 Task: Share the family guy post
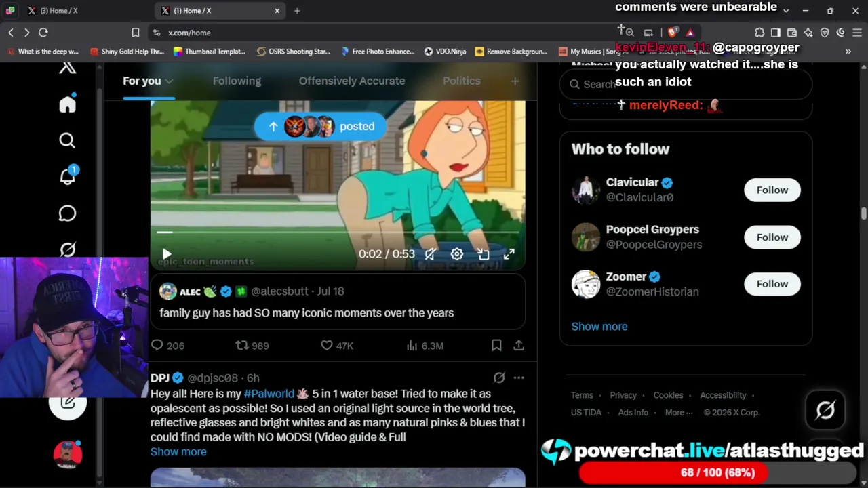(519, 346)
